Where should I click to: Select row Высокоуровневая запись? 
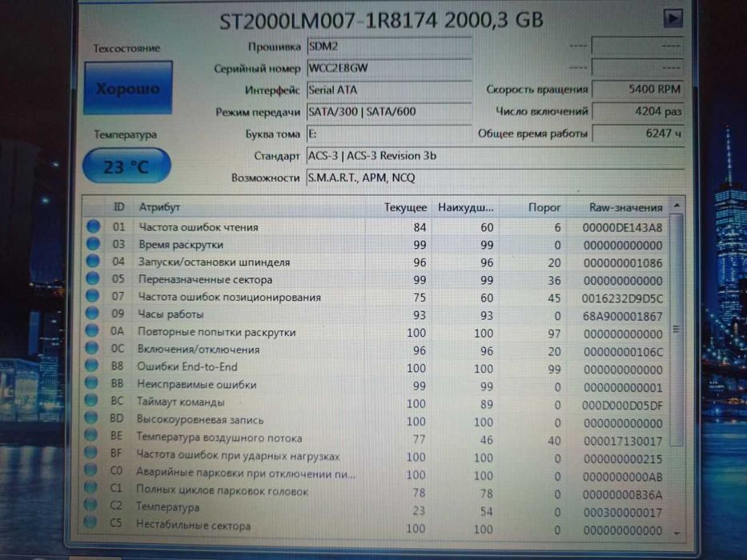click(376, 422)
